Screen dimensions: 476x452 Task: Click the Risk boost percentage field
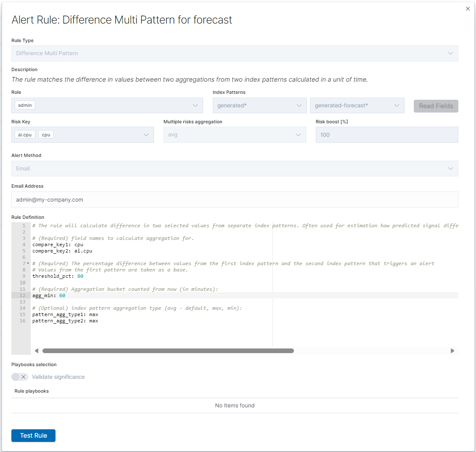tap(387, 135)
